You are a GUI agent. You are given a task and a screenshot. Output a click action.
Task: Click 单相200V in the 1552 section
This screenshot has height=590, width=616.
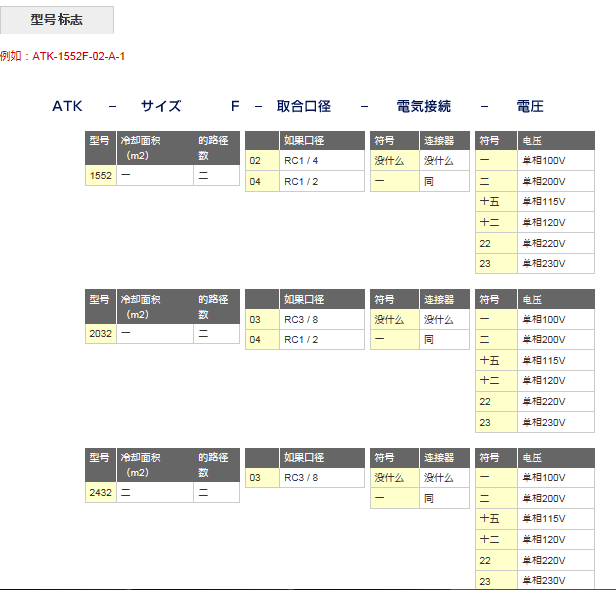click(x=556, y=181)
